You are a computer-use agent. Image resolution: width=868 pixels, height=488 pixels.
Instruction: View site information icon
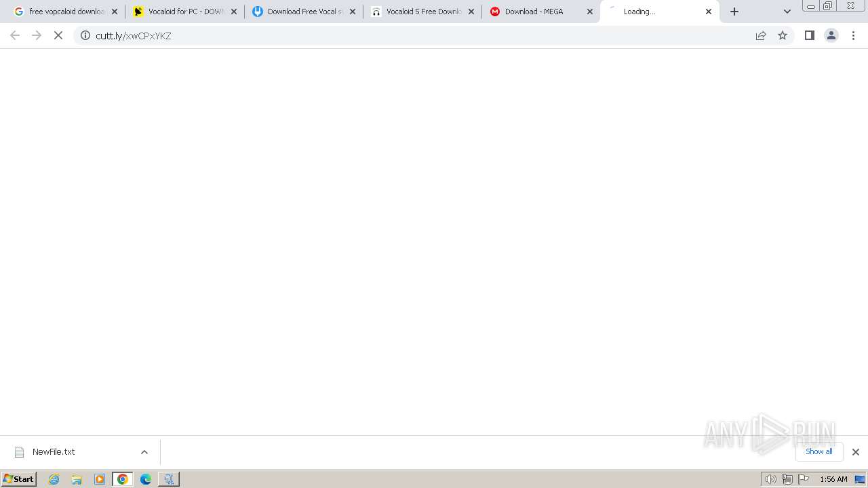point(85,35)
